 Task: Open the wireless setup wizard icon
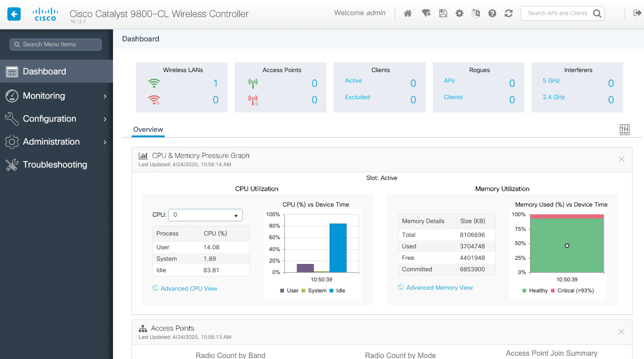tap(426, 13)
